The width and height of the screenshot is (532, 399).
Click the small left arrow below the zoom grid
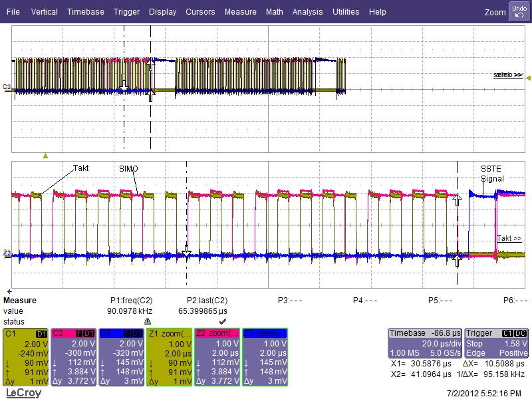(x=9, y=291)
